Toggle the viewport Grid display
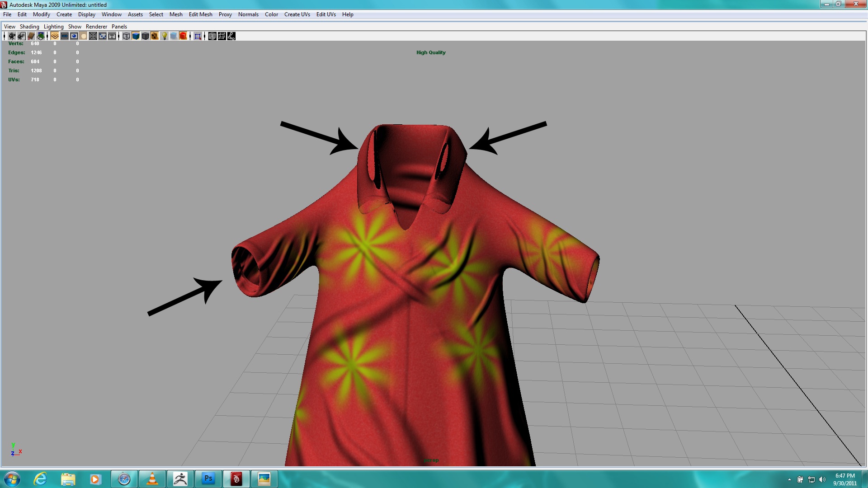868x488 pixels. click(x=55, y=36)
